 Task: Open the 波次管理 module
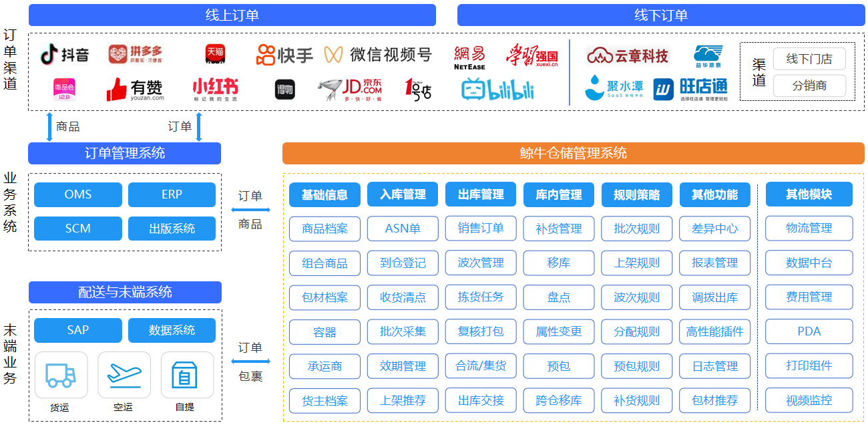[x=481, y=263]
